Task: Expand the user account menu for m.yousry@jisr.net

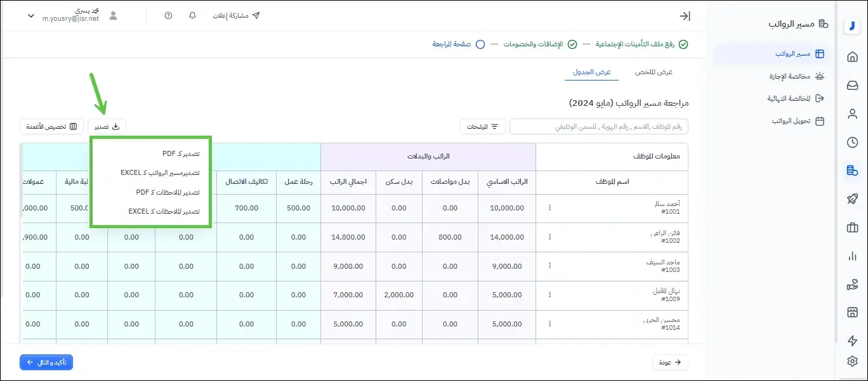Action: click(x=30, y=15)
